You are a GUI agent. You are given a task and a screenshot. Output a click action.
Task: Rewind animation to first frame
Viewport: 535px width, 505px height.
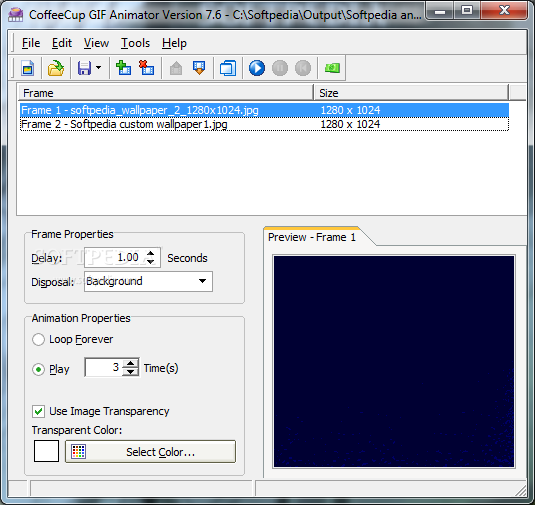pos(303,68)
